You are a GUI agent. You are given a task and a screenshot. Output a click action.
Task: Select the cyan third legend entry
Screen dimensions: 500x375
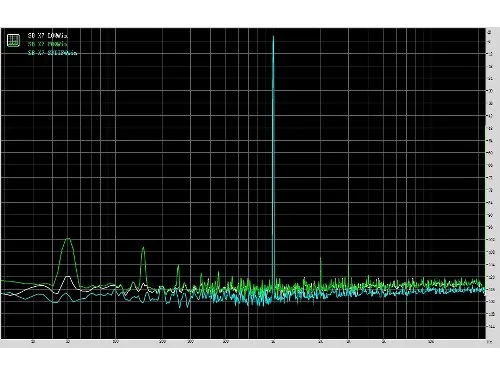pos(52,53)
